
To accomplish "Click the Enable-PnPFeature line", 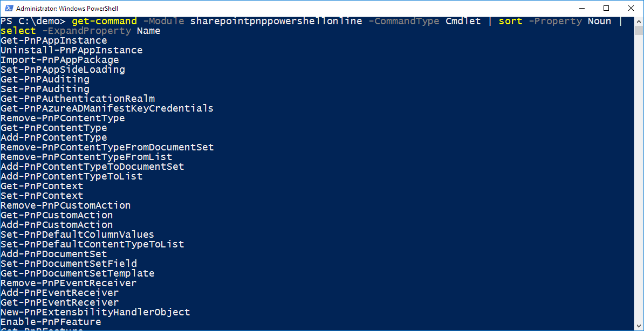I will tap(51, 322).
